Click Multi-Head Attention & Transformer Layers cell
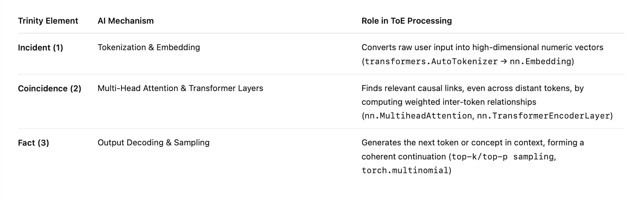The image size is (644, 200). coord(180,88)
